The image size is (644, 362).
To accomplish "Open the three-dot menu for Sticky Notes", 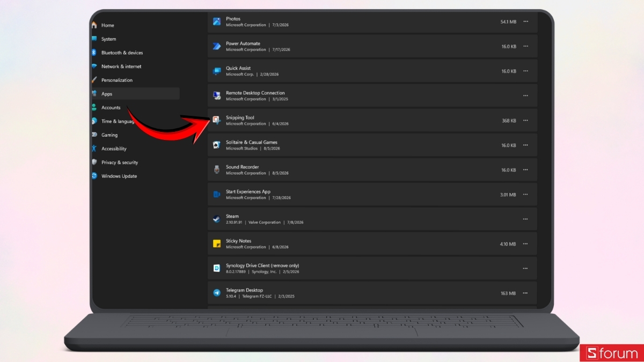I will tap(525, 244).
